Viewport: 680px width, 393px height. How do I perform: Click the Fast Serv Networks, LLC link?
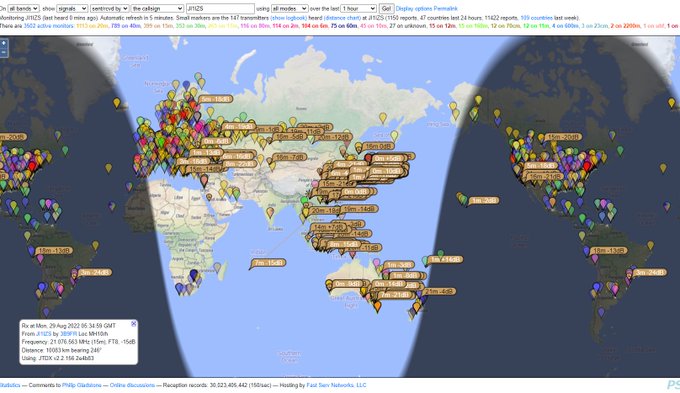tap(337, 385)
